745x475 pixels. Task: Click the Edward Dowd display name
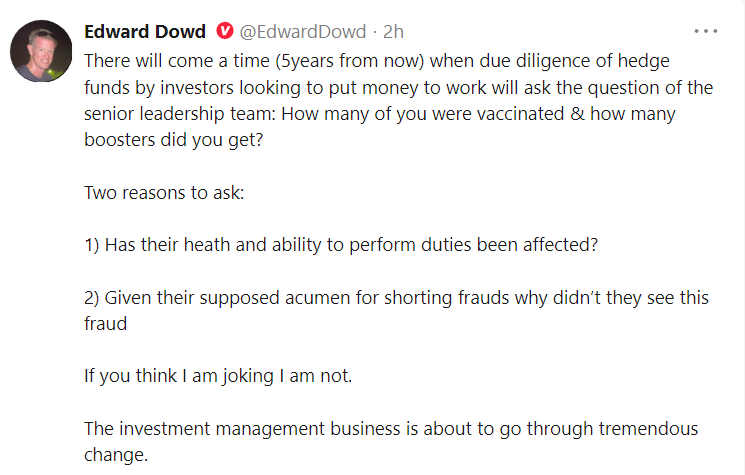[x=147, y=32]
